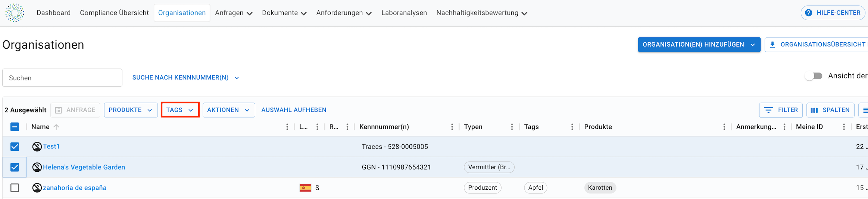Open the Produkte column menu dots

pos(724,127)
